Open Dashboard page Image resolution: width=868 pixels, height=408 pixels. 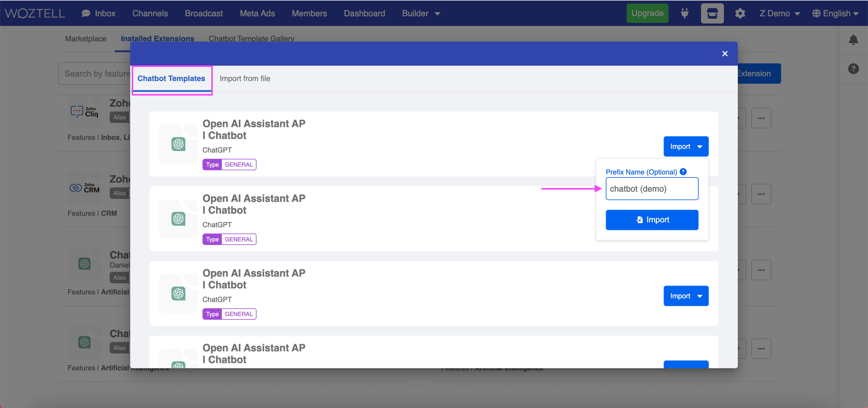(x=364, y=13)
